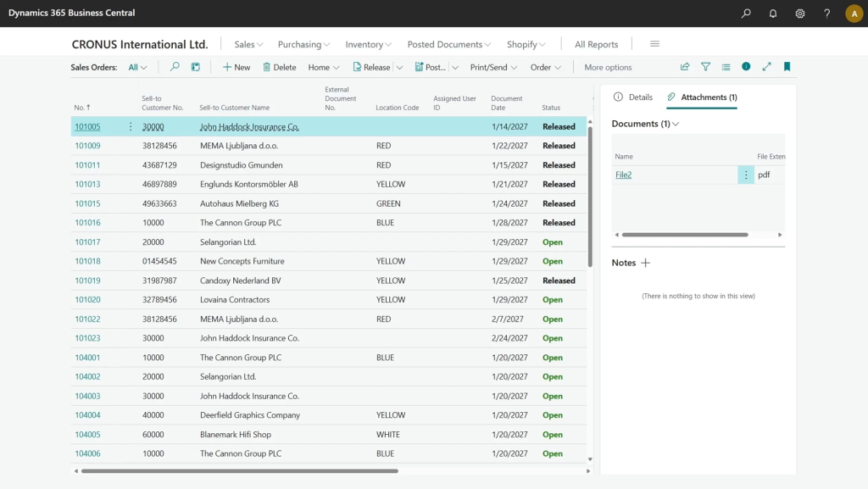Open the Sales navigation menu

pos(248,44)
